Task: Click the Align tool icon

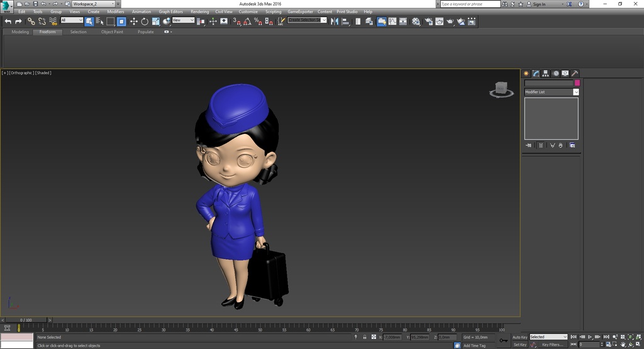Action: tap(345, 21)
